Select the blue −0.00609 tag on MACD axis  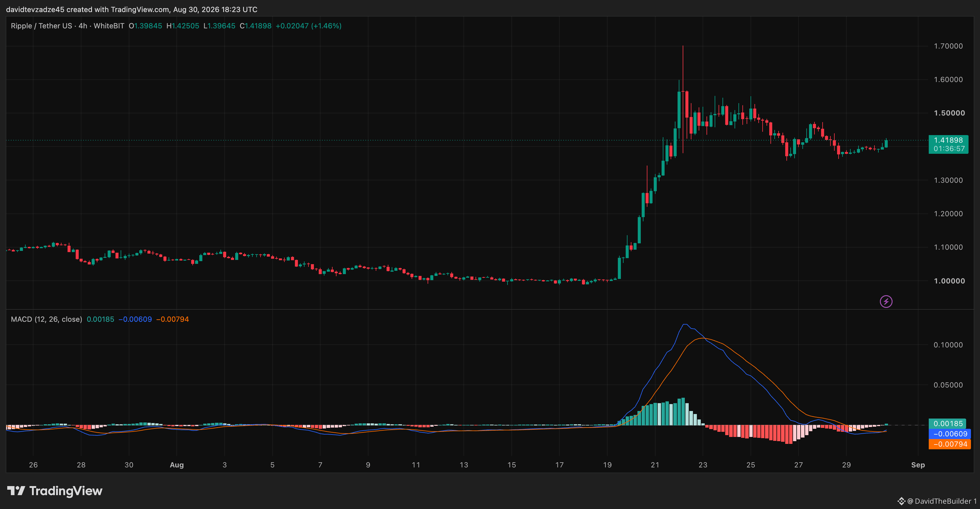[950, 434]
